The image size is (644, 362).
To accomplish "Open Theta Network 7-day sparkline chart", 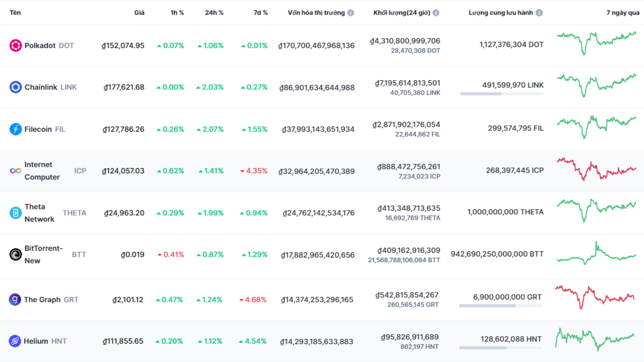I will (x=596, y=210).
